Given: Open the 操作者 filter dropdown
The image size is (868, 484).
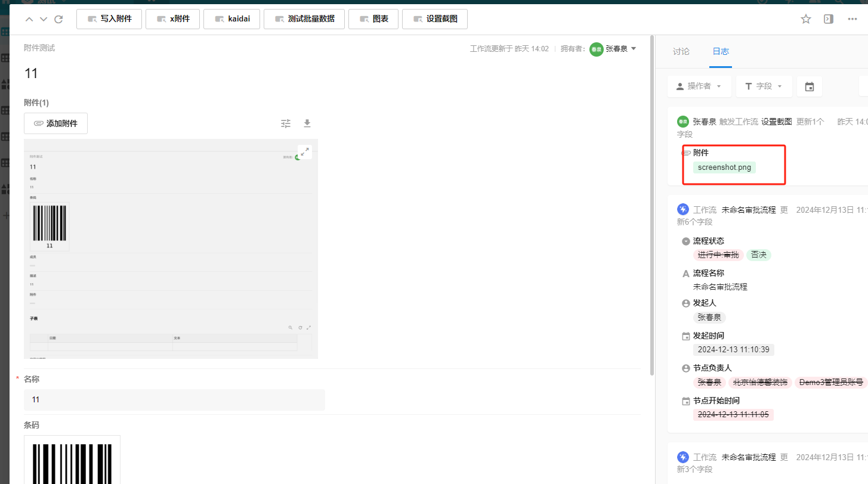Looking at the screenshot, I should pos(699,86).
